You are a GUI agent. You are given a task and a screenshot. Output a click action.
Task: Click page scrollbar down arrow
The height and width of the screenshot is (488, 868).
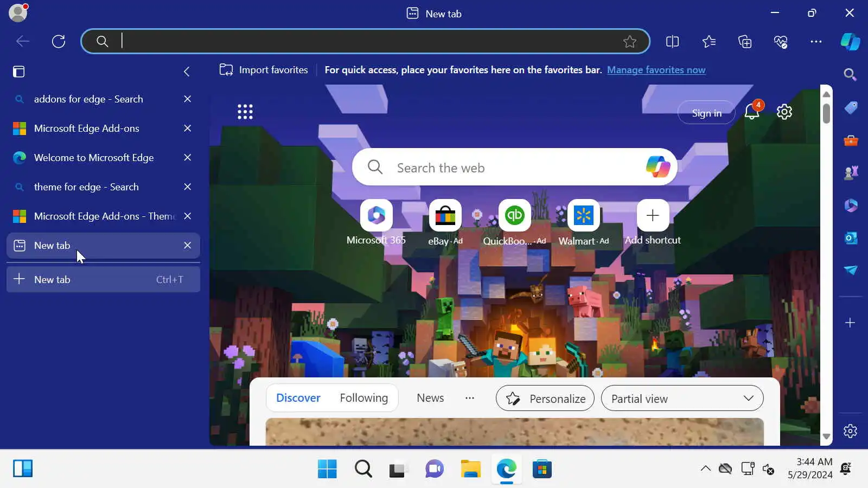(x=826, y=436)
